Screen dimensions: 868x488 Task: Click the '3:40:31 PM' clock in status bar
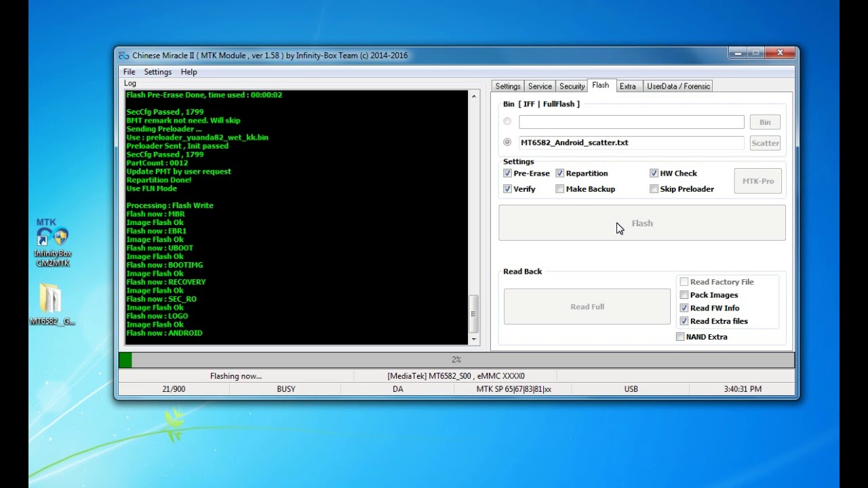pos(742,389)
